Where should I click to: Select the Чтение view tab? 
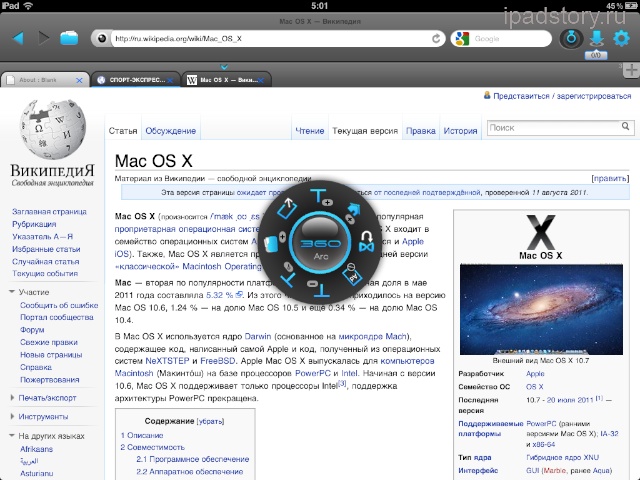pyautogui.click(x=309, y=131)
